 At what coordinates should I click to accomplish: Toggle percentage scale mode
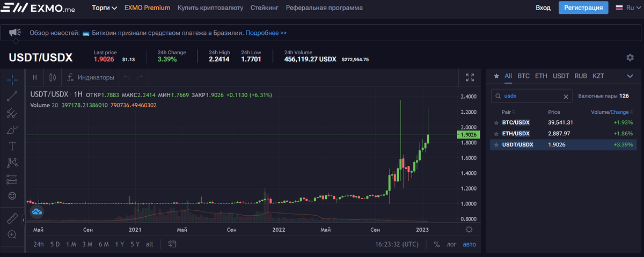point(437,244)
